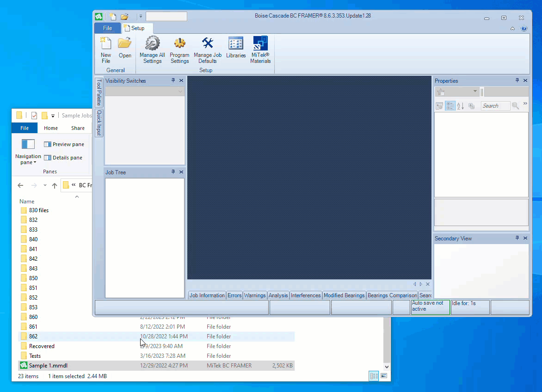Viewport: 542px width, 392px height.
Task: Close the Visibility Switches panel
Action: pyautogui.click(x=181, y=80)
